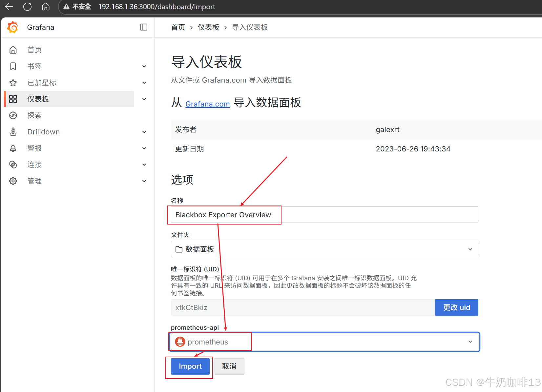Open 首页 in the sidebar menu
The width and height of the screenshot is (542, 392).
(34, 50)
